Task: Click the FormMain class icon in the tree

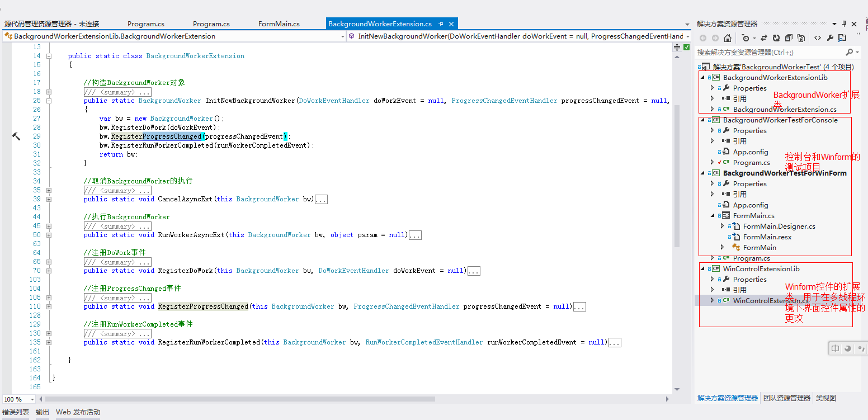Action: coord(736,247)
